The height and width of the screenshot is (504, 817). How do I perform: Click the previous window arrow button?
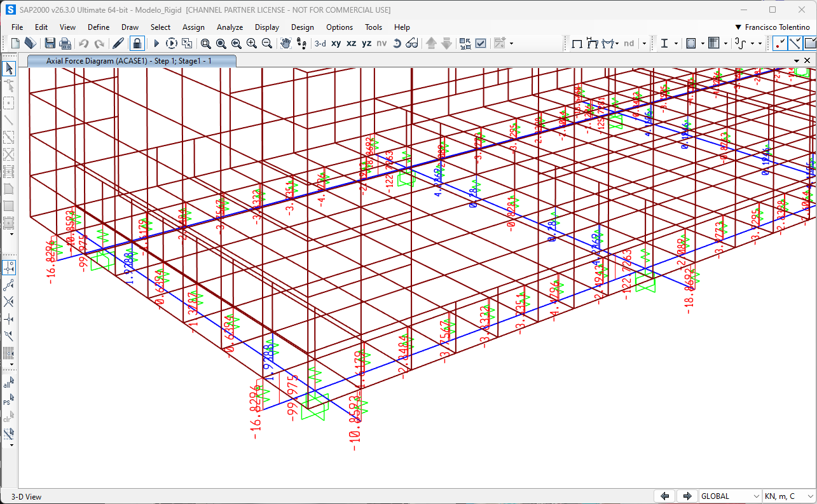[x=664, y=495]
